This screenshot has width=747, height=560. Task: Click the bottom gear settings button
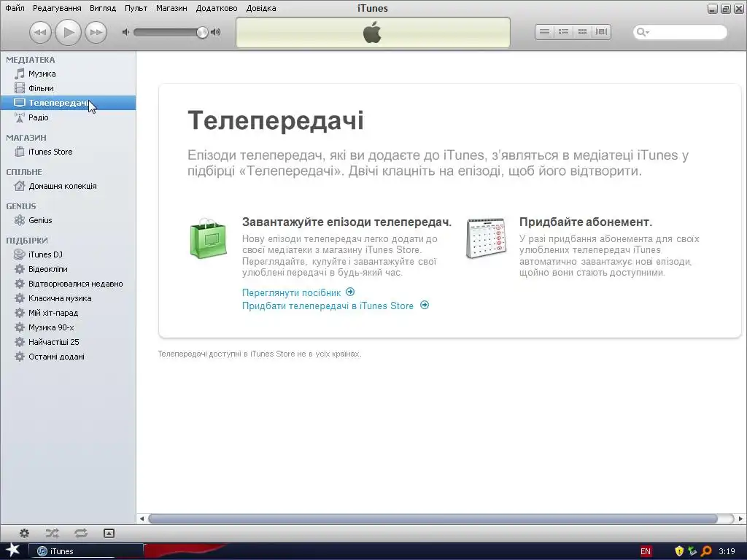[24, 533]
